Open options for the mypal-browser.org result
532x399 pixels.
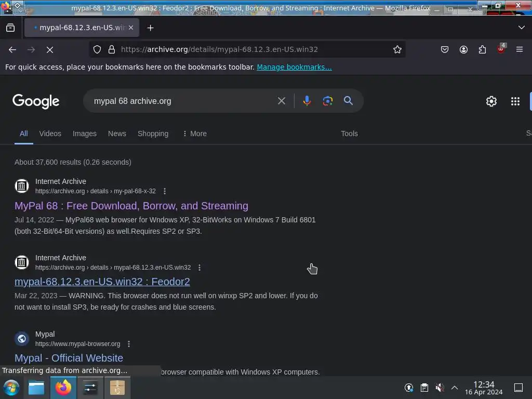(129, 344)
